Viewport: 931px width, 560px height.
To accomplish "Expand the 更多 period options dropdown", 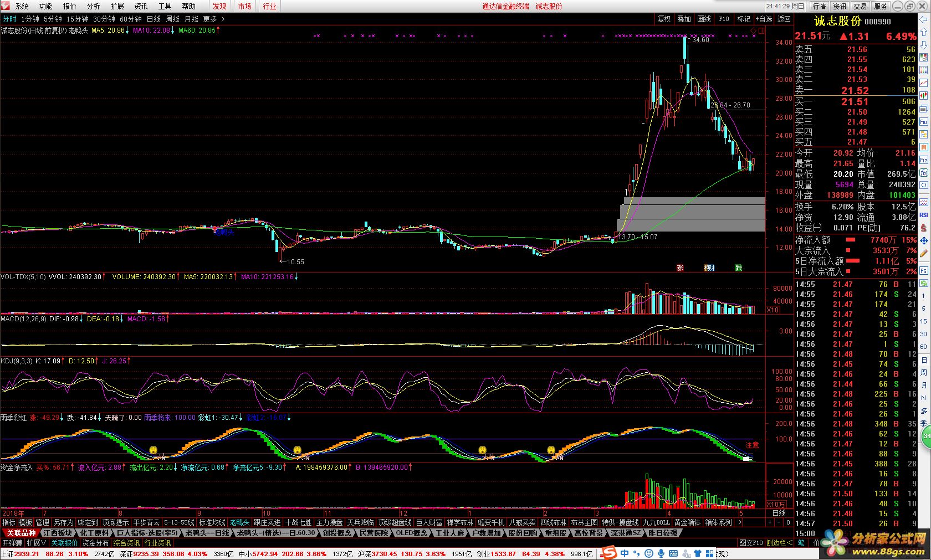I will coord(213,19).
